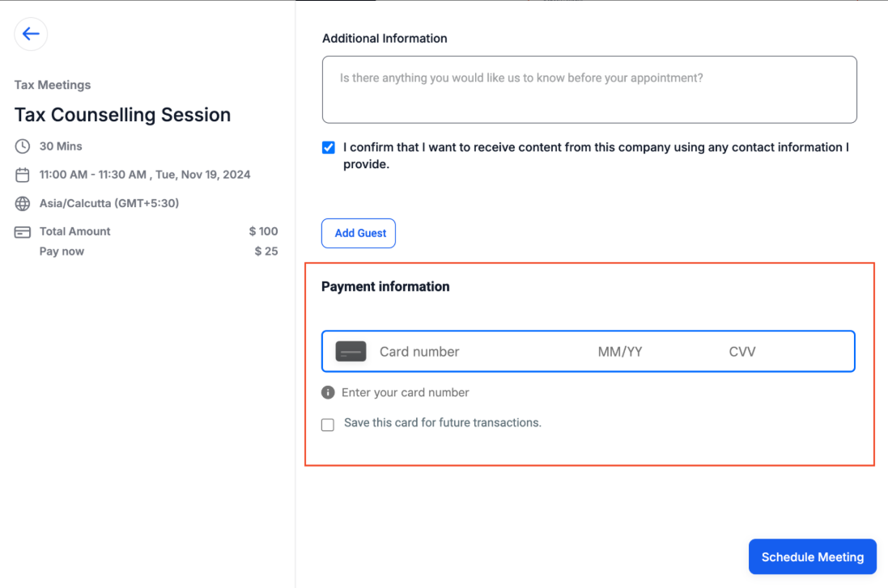Click the back arrow button
Image resolution: width=888 pixels, height=588 pixels.
tap(31, 34)
